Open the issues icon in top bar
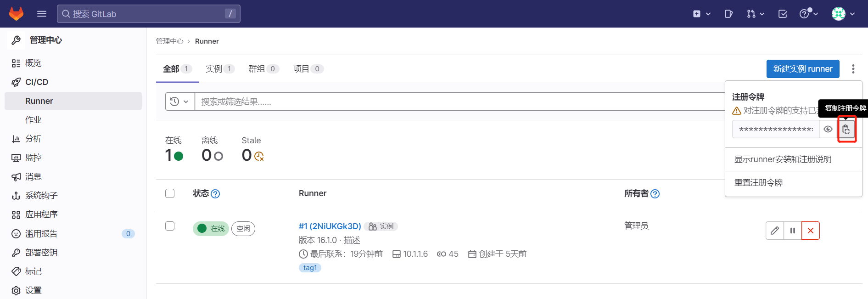 [728, 14]
